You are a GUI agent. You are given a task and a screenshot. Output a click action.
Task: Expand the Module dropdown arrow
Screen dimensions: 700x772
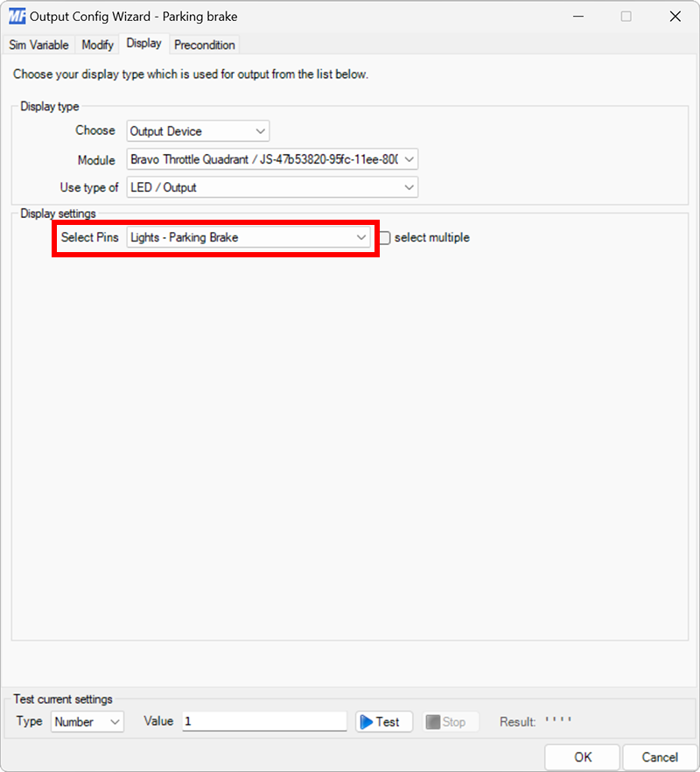pyautogui.click(x=409, y=159)
